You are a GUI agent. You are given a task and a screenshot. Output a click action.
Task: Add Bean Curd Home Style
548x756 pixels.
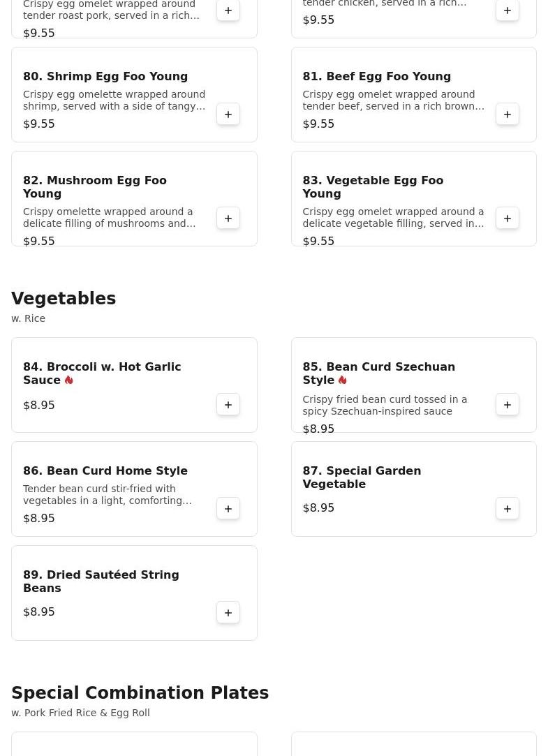228,509
